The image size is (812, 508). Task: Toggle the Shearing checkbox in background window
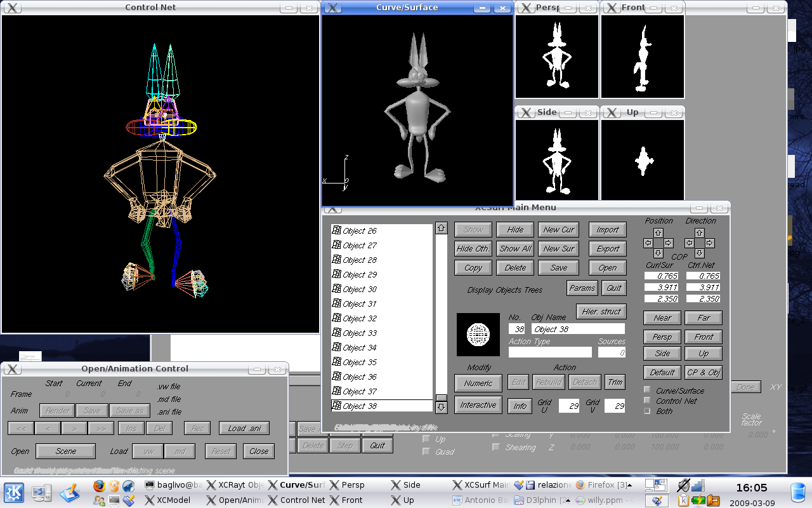point(496,447)
